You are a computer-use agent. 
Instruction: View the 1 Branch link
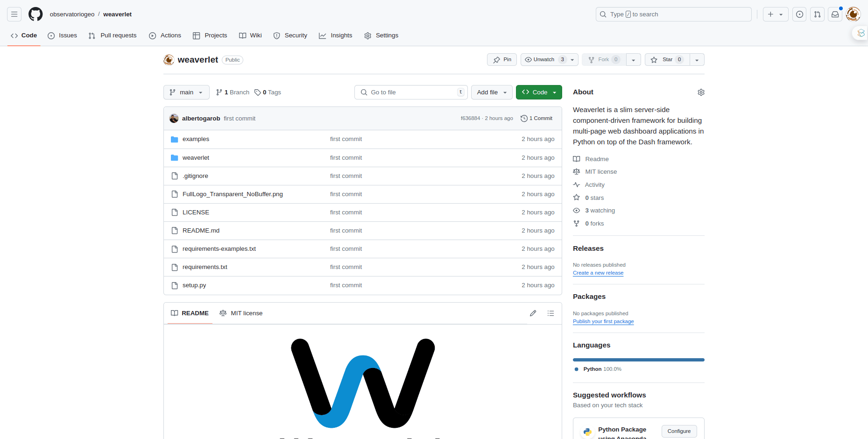pos(233,92)
